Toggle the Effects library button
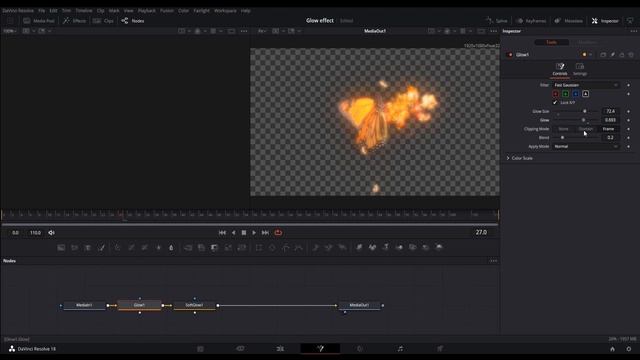This screenshot has width=640, height=360. coord(75,21)
